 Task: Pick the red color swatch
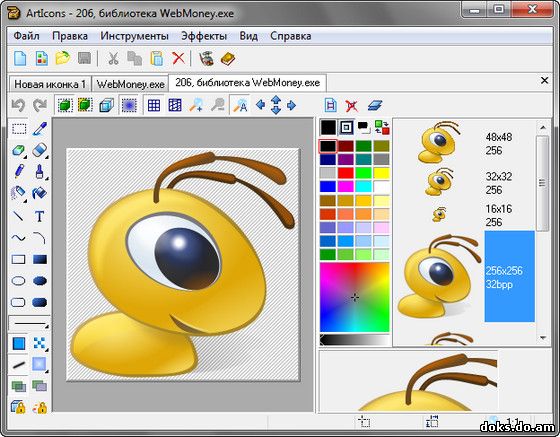click(x=345, y=173)
